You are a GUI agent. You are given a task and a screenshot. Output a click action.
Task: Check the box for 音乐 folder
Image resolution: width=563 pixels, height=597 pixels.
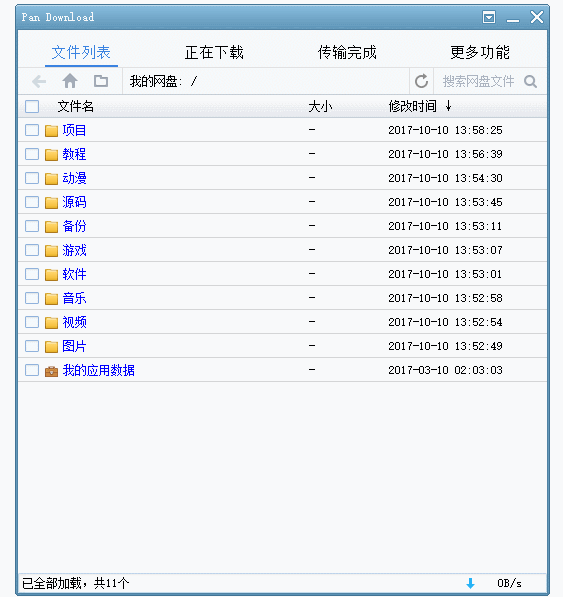(32, 298)
